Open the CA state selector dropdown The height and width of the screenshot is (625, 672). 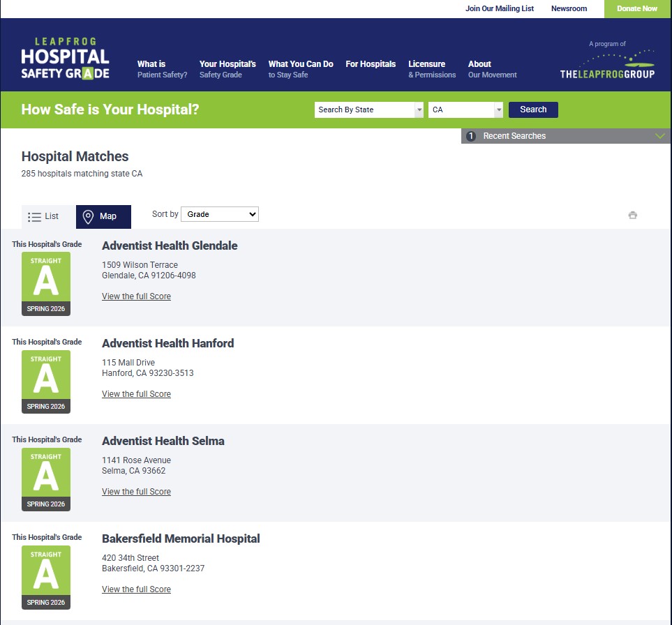pyautogui.click(x=465, y=110)
